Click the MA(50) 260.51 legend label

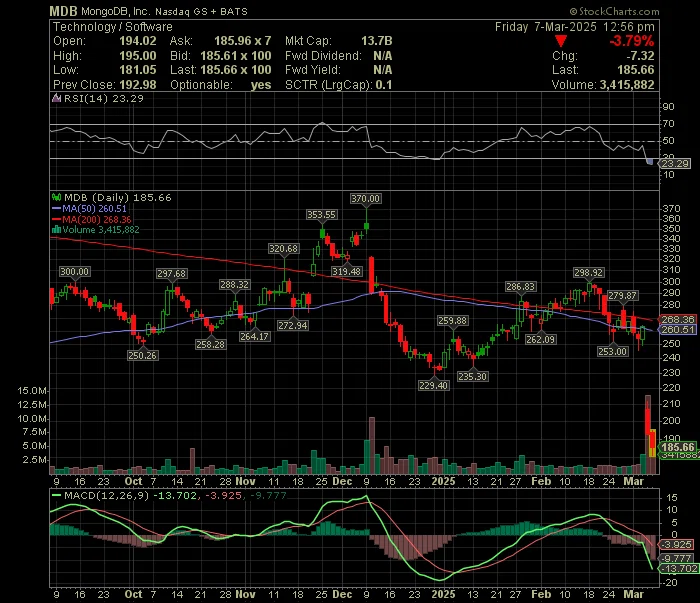(x=94, y=208)
